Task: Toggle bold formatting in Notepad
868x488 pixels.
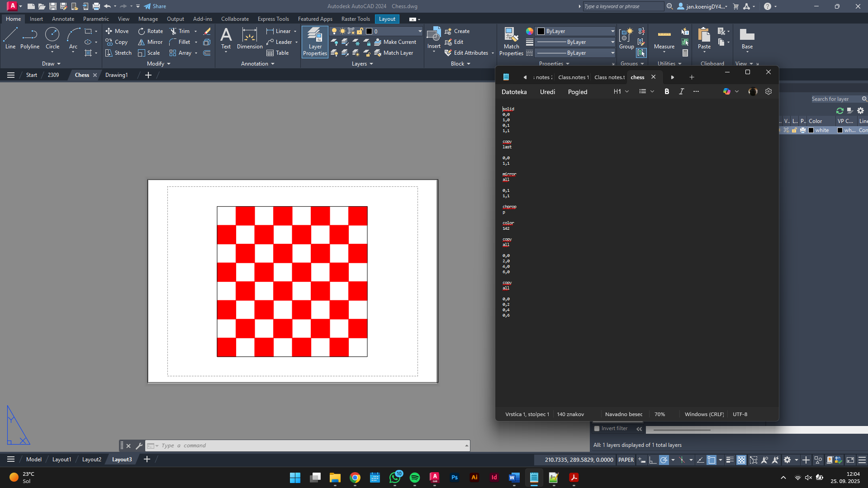Action: [x=667, y=91]
